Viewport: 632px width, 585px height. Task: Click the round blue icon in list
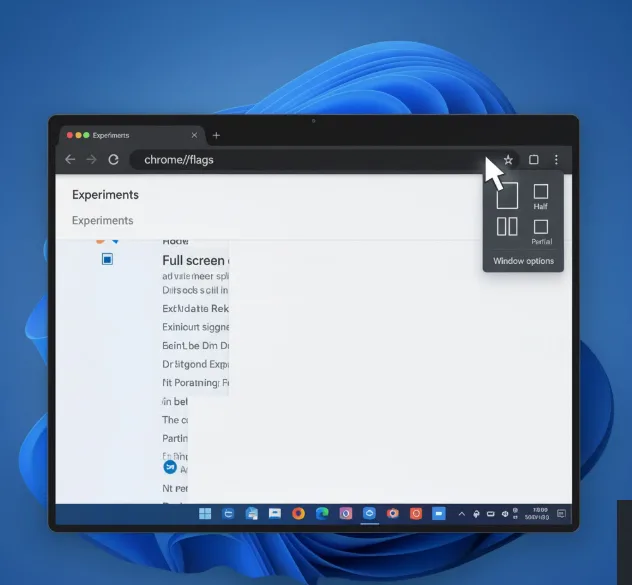[x=170, y=467]
